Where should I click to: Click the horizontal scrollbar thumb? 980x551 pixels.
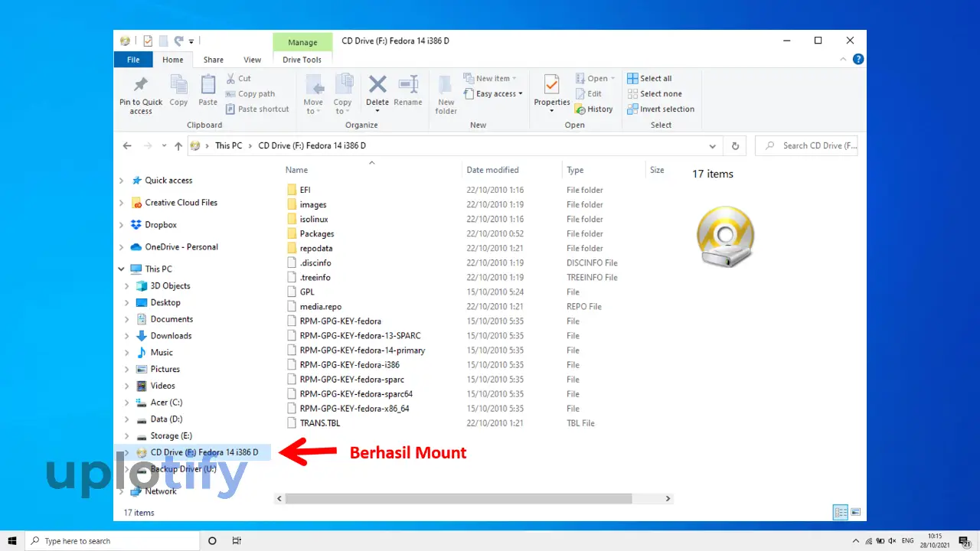tap(459, 498)
